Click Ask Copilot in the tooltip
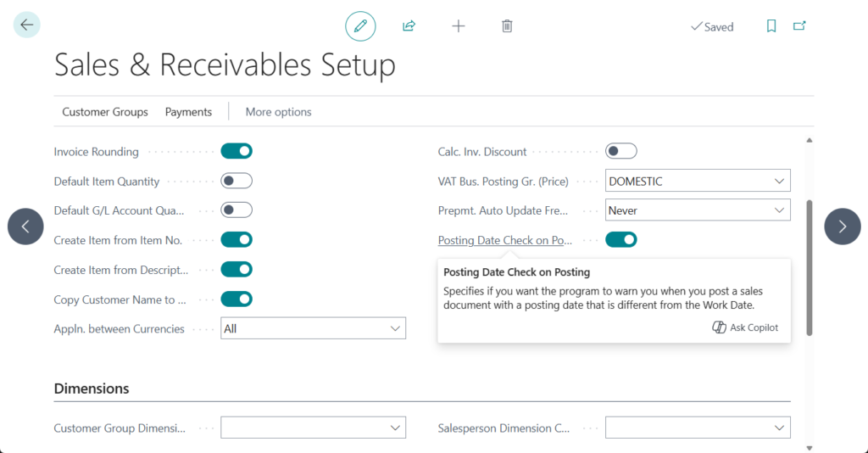Screen dimensions: 868x453 click(746, 327)
